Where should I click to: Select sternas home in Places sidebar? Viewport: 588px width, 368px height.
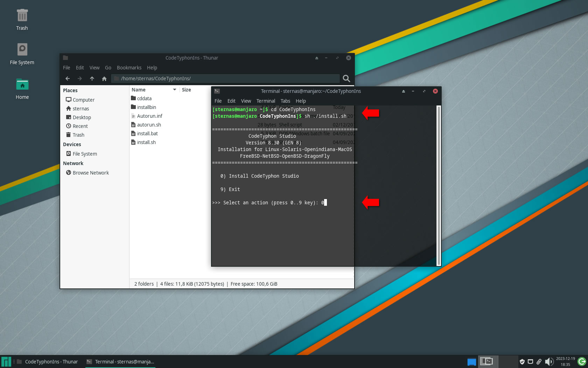(x=77, y=109)
